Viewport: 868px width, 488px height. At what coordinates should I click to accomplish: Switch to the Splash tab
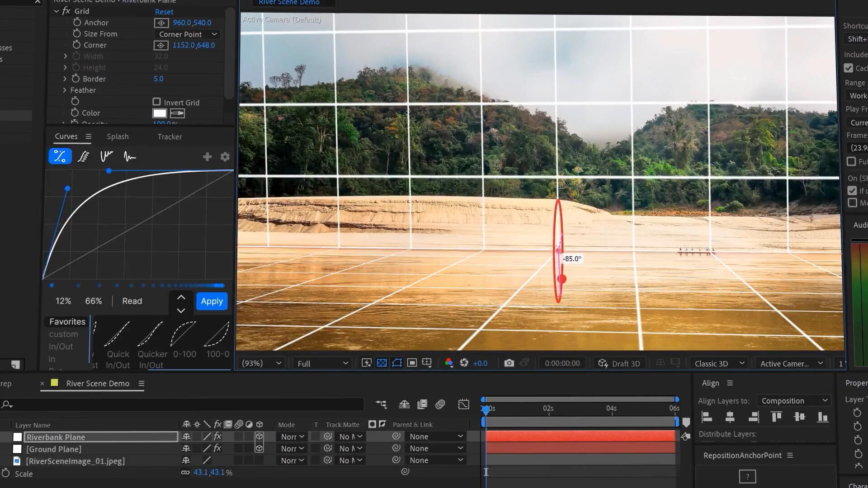(x=118, y=136)
